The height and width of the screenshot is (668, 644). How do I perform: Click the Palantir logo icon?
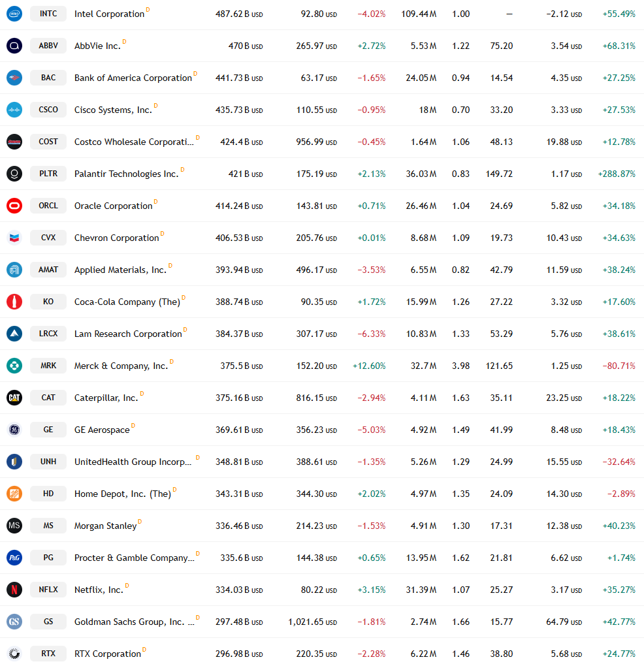click(x=14, y=174)
